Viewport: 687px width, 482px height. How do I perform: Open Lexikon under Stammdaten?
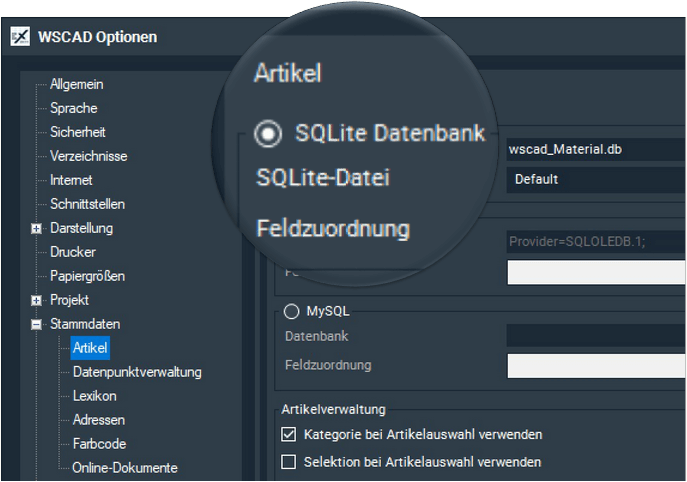point(94,397)
